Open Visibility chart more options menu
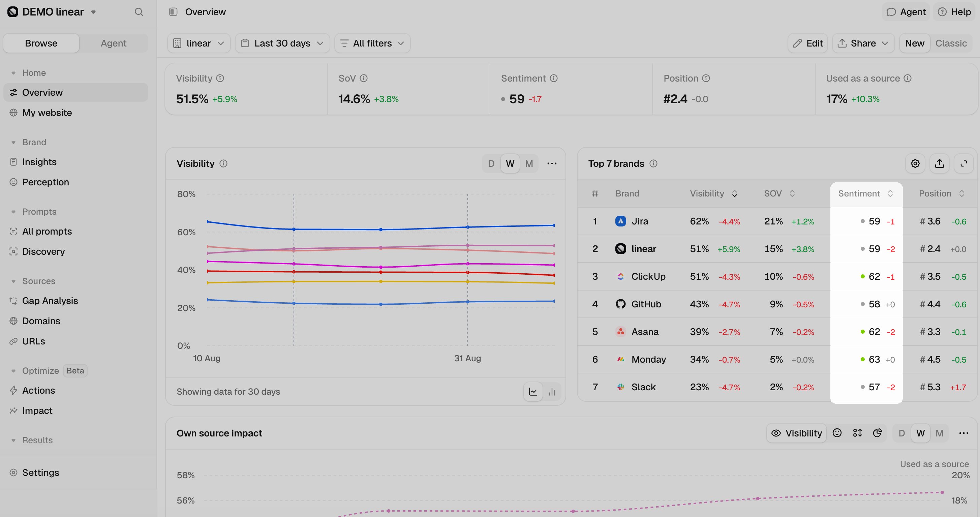The width and height of the screenshot is (980, 517). point(552,163)
